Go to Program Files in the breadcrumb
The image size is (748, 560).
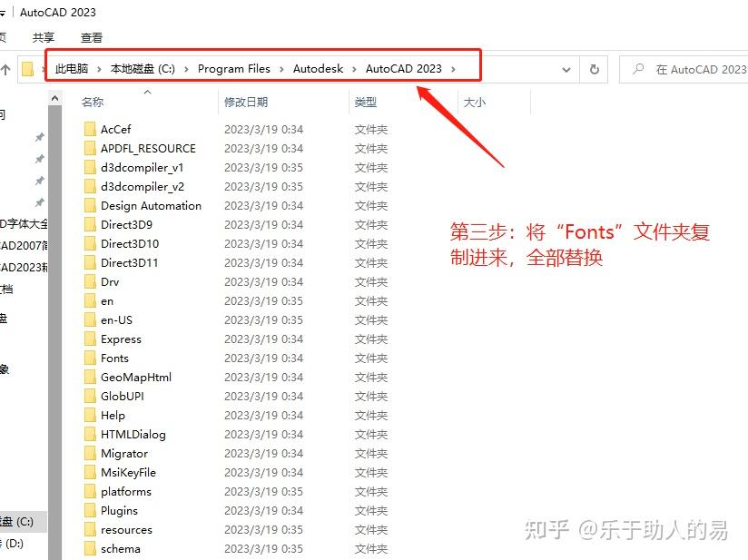[234, 69]
